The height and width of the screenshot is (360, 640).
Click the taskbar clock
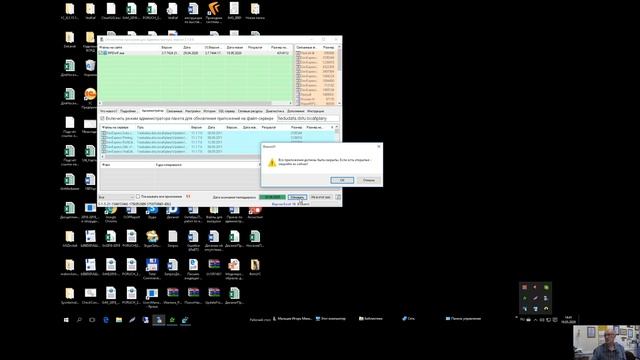coord(568,320)
